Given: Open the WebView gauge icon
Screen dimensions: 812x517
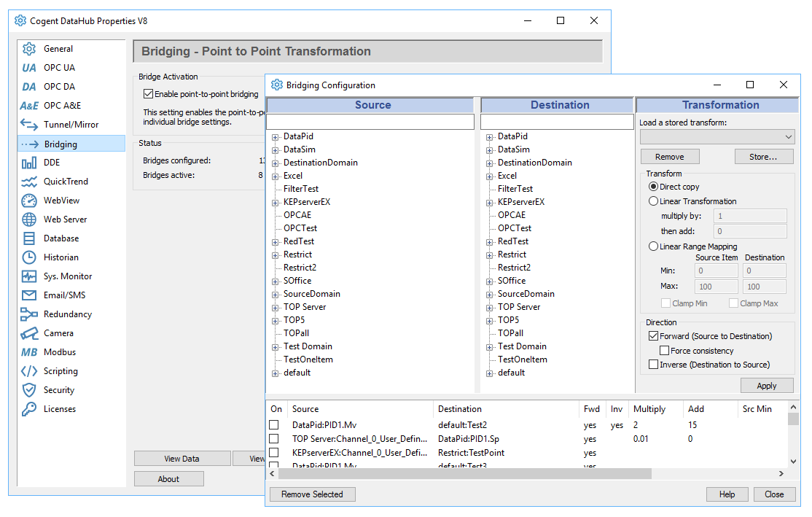Looking at the screenshot, I should click(x=29, y=201).
